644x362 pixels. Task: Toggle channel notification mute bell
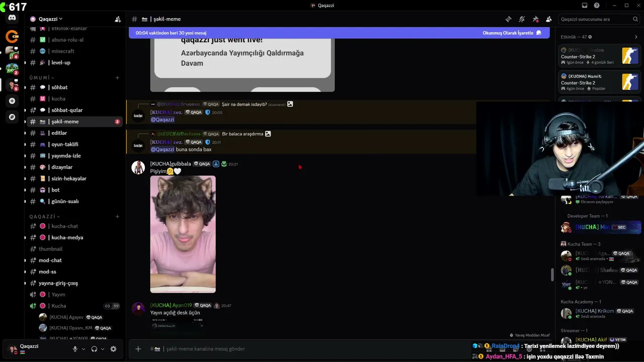coord(522,19)
